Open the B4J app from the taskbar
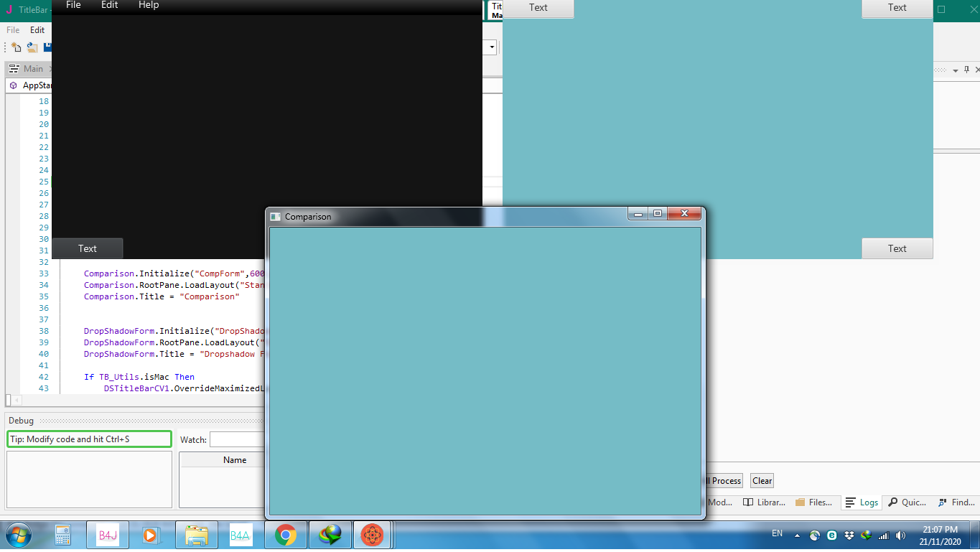 pos(107,535)
